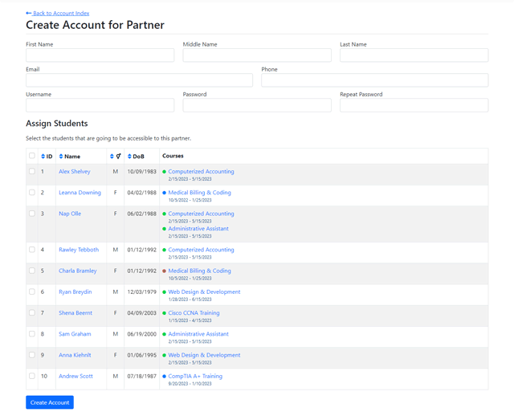Open Leanna Downing student link
Image resolution: width=514 pixels, height=420 pixels.
coord(80,193)
